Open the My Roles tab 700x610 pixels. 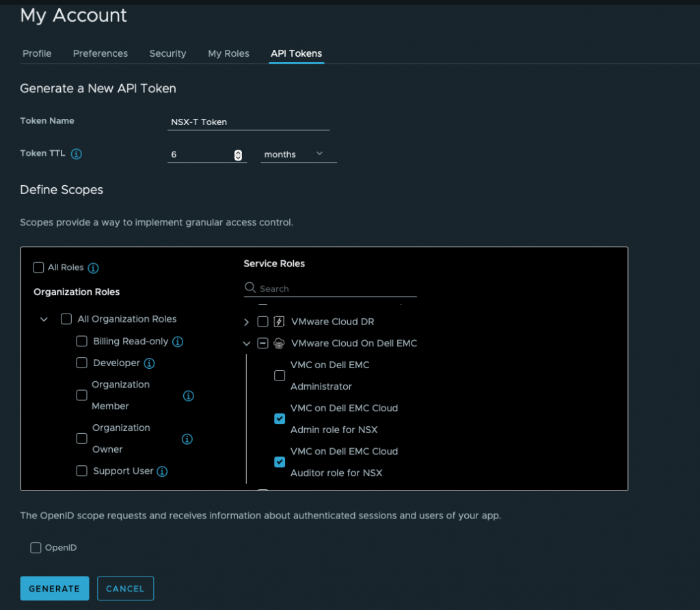(228, 53)
